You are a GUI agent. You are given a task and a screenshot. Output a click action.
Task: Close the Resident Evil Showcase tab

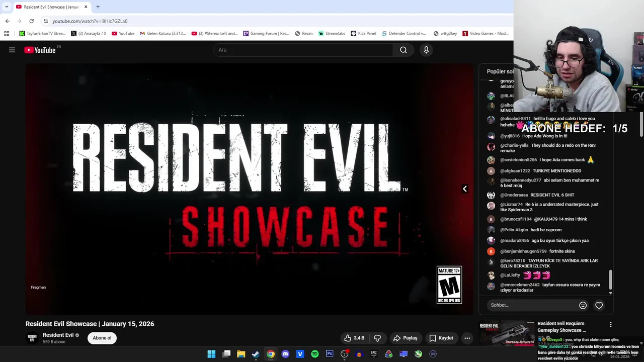86,7
